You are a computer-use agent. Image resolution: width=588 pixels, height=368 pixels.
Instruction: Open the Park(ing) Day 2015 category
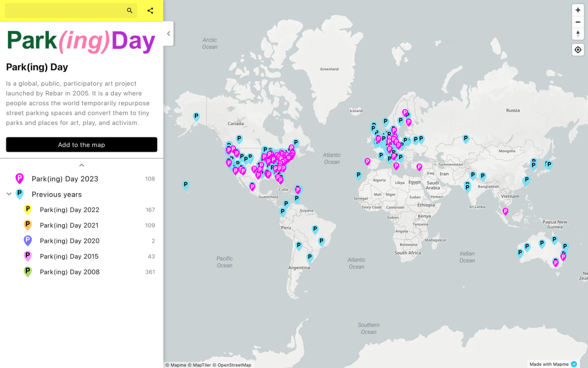click(x=82, y=256)
